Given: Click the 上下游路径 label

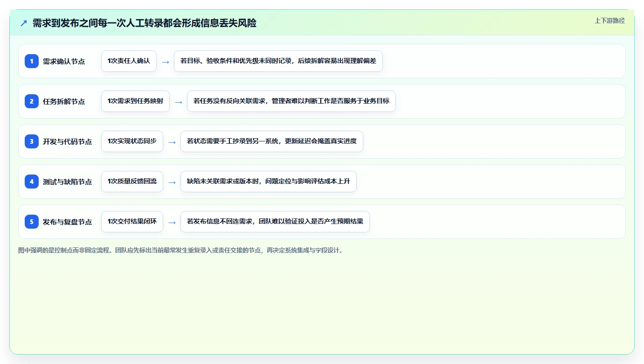Looking at the screenshot, I should click(x=609, y=21).
